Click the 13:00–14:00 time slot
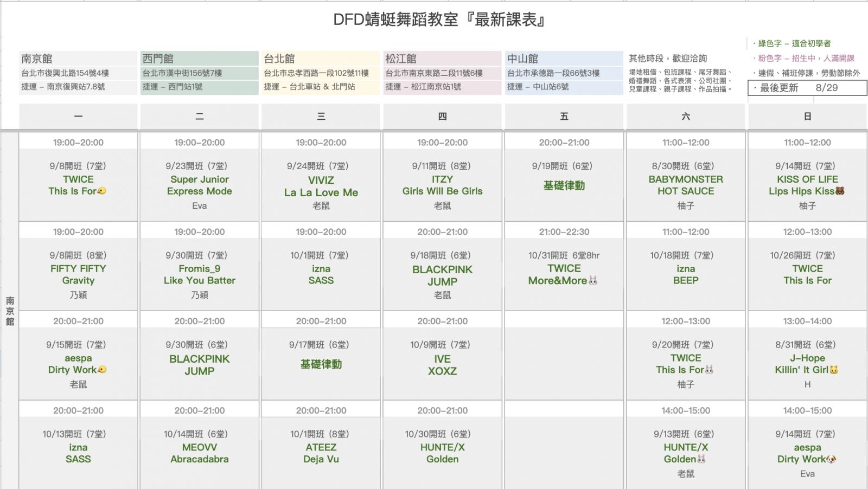 [807, 321]
